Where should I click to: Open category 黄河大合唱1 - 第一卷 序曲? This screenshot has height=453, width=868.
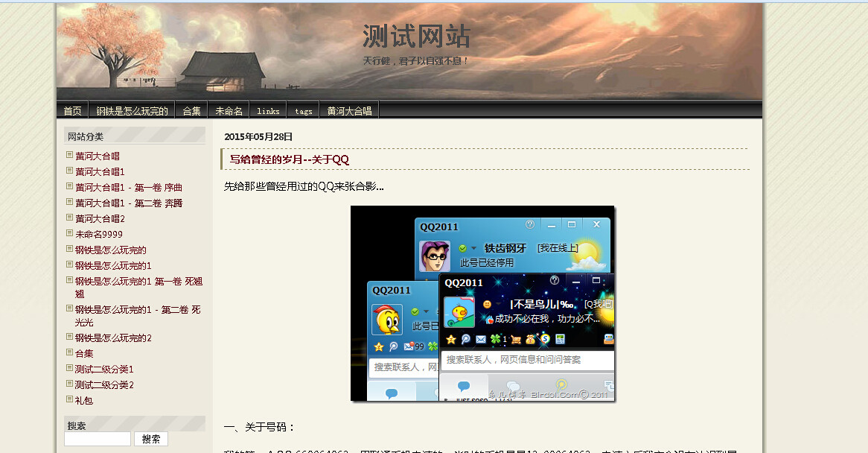click(129, 187)
